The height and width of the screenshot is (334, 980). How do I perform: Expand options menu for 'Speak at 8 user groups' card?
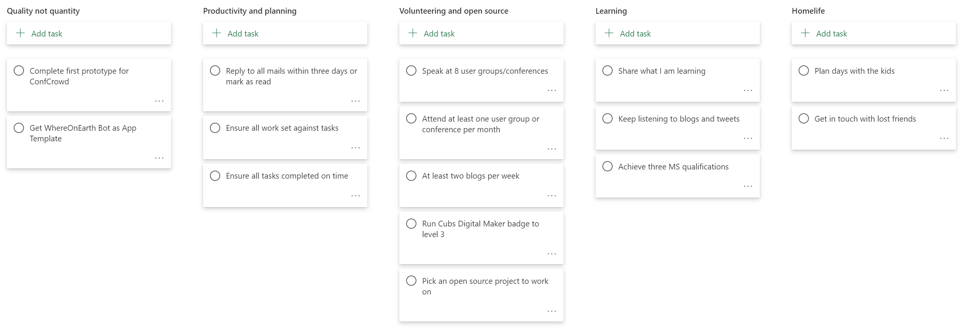[x=552, y=90]
